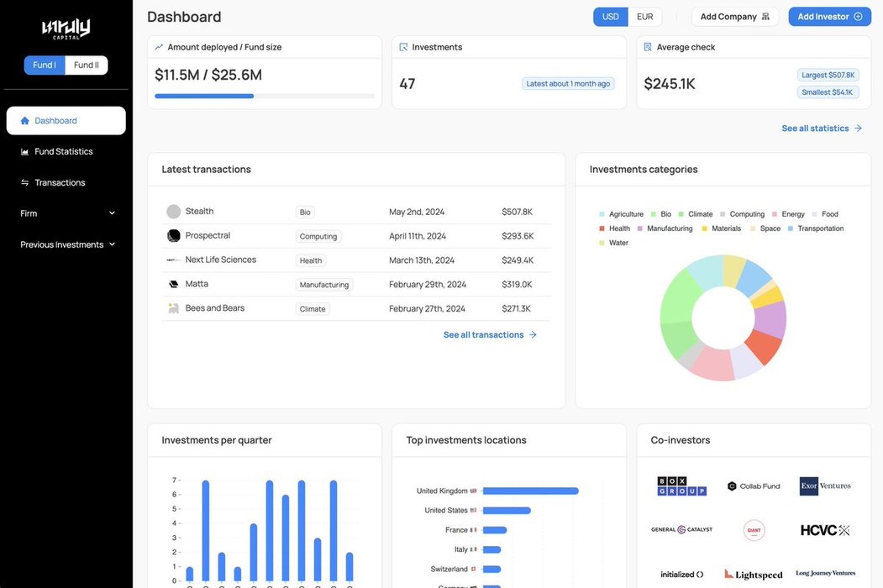Toggle Energy in the chart legend
The image size is (883, 588).
point(788,214)
